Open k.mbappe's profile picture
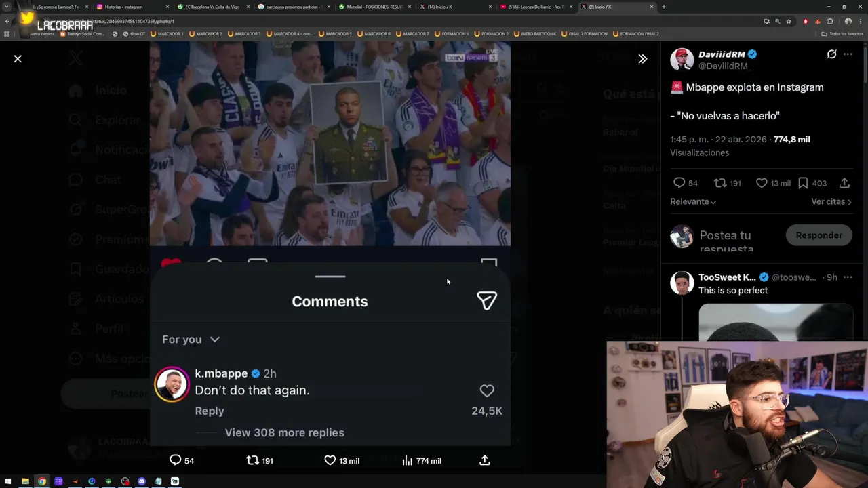Image resolution: width=868 pixels, height=488 pixels. (172, 384)
